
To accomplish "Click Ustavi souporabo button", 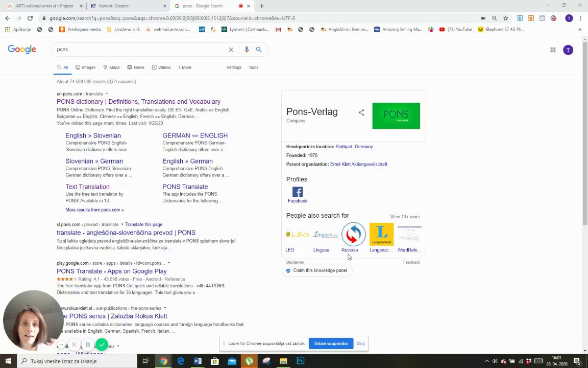I will [x=331, y=343].
